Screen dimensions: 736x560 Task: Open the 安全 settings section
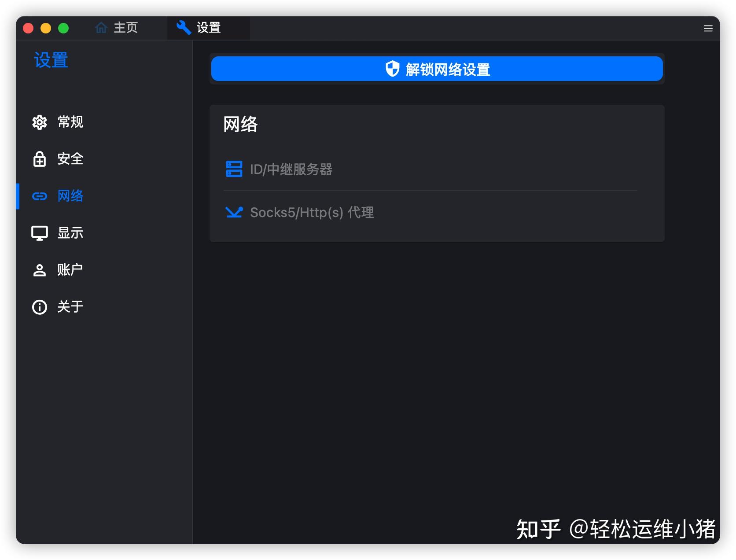point(70,159)
